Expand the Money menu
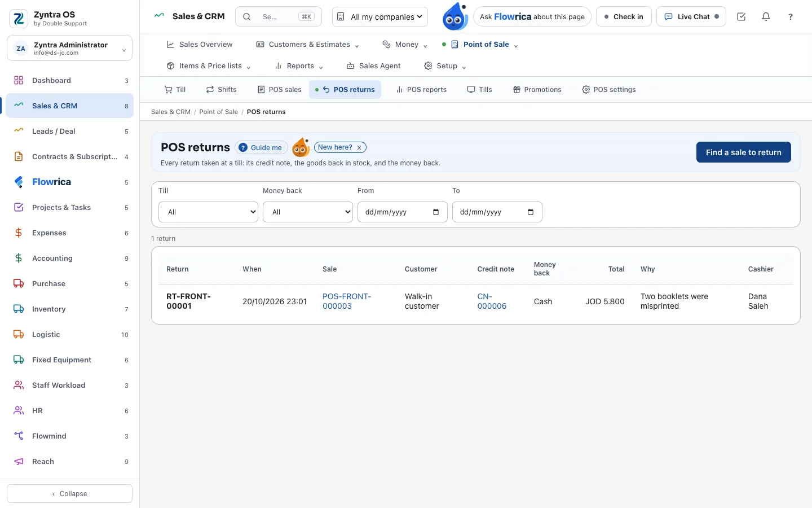812x508 pixels. click(405, 45)
